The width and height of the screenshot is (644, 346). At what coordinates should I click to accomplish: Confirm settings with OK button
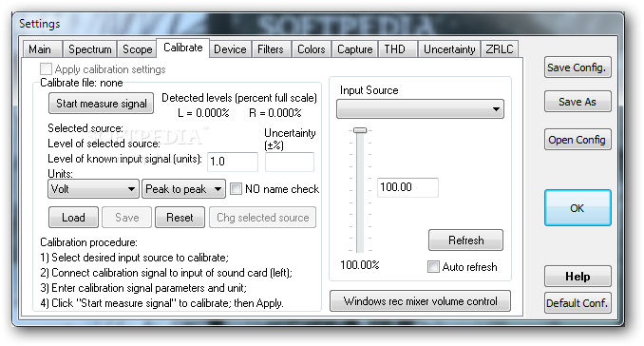578,208
